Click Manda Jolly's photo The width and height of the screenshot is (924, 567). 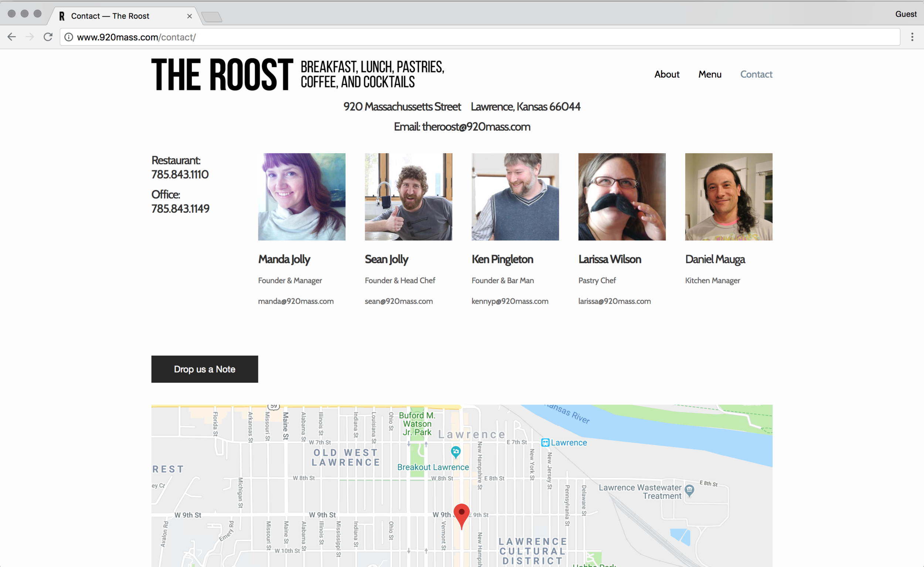coord(302,197)
